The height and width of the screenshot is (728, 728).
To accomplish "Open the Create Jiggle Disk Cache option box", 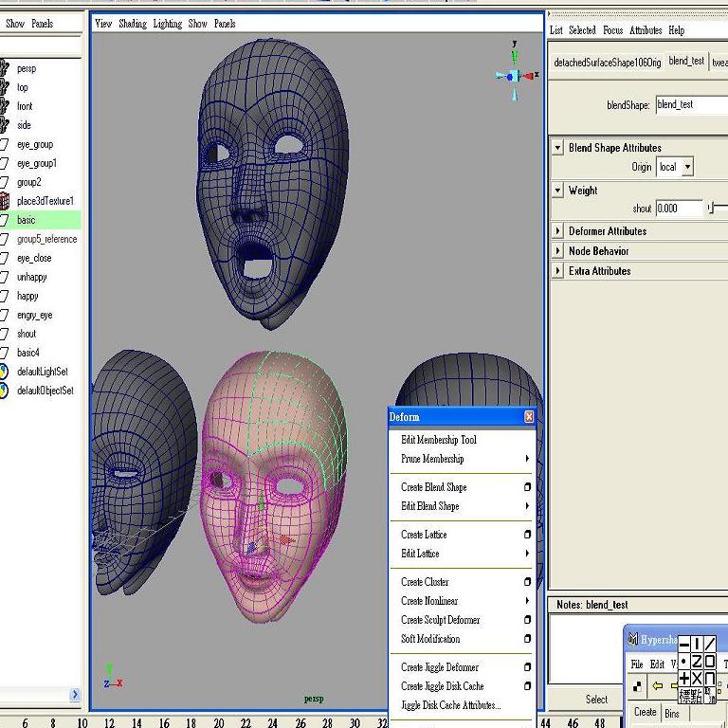I will (x=527, y=686).
